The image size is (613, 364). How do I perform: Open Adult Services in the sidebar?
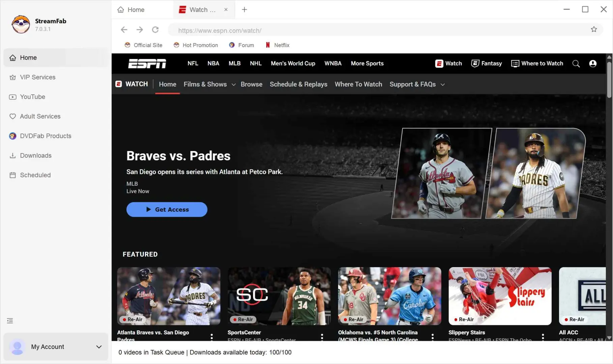[x=56, y=116]
